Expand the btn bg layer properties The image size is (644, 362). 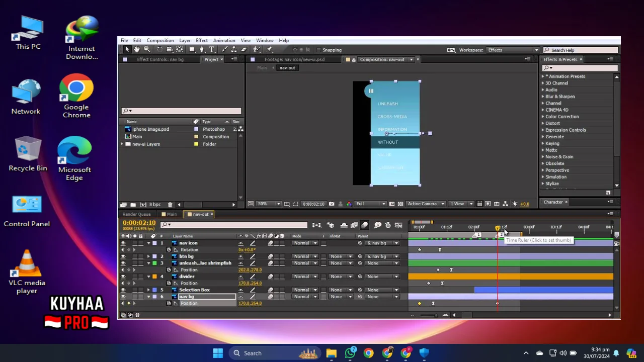[148, 256]
